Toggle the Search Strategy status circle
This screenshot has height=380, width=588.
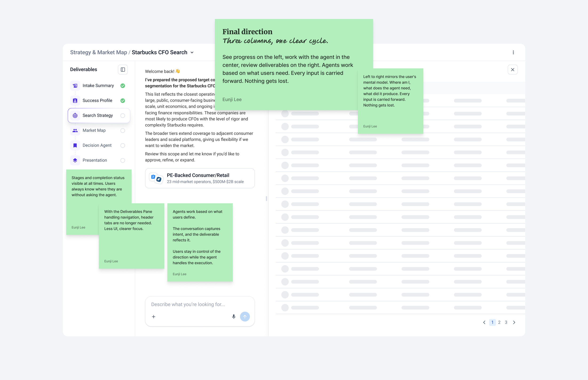pyautogui.click(x=123, y=115)
